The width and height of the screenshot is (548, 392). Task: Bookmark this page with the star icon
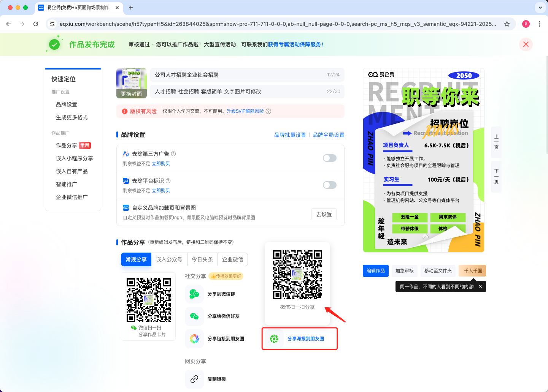pos(507,24)
